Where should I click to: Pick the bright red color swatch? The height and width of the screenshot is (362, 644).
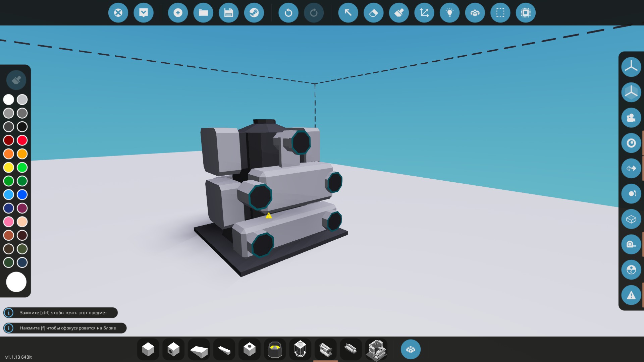coord(22,140)
